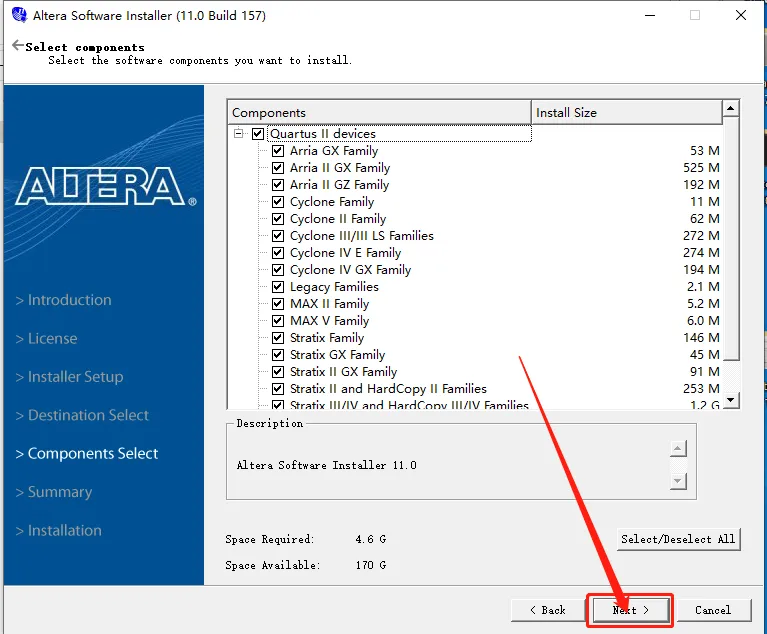This screenshot has width=767, height=634.
Task: Open the Introduction step in sidebar
Action: 64,300
